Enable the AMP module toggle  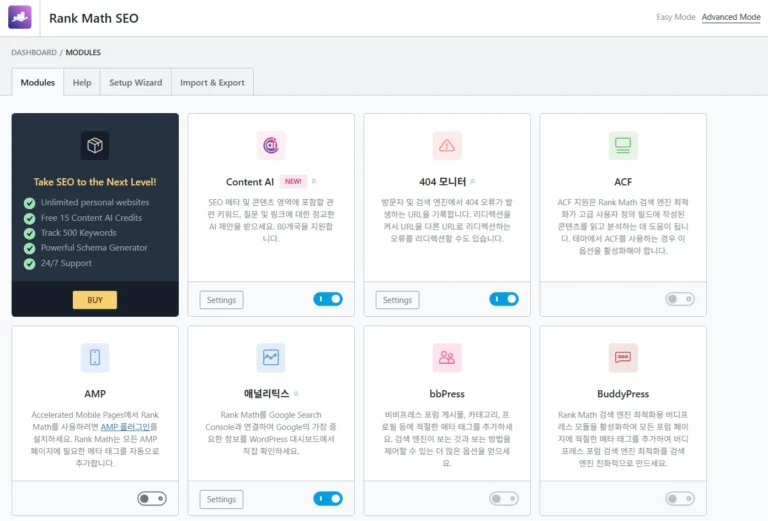[152, 498]
